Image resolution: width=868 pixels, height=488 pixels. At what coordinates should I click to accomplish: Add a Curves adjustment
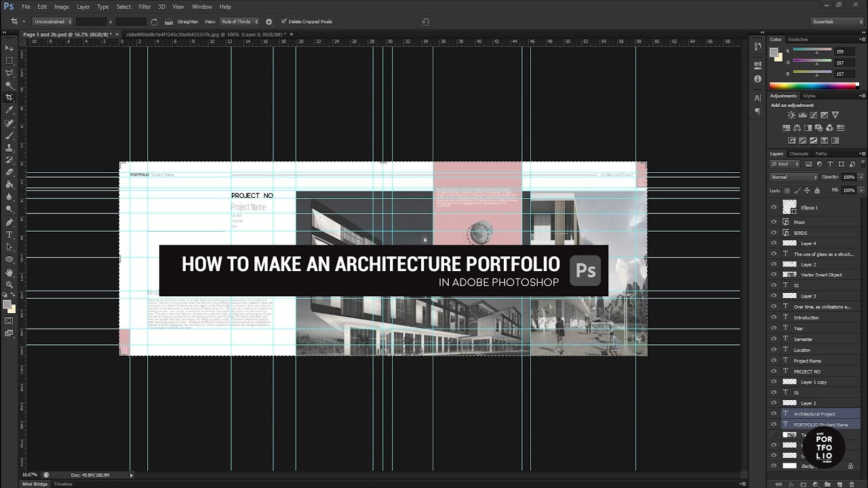(x=813, y=115)
